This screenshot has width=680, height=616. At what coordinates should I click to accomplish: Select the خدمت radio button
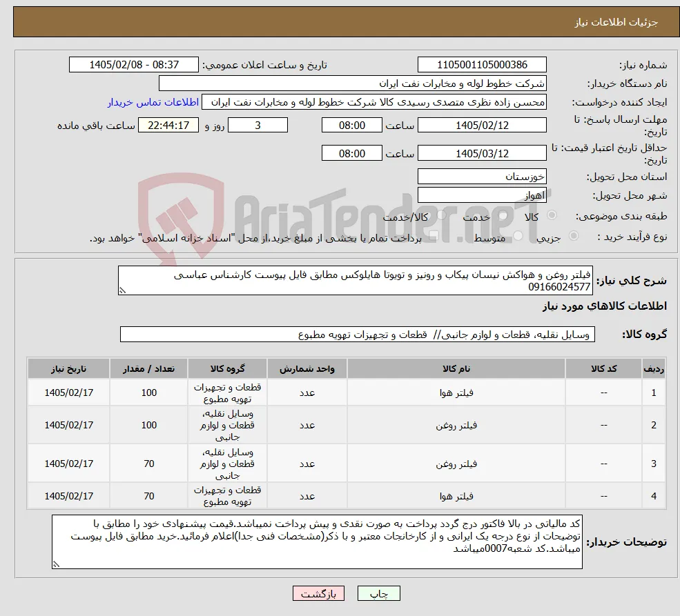(x=503, y=215)
